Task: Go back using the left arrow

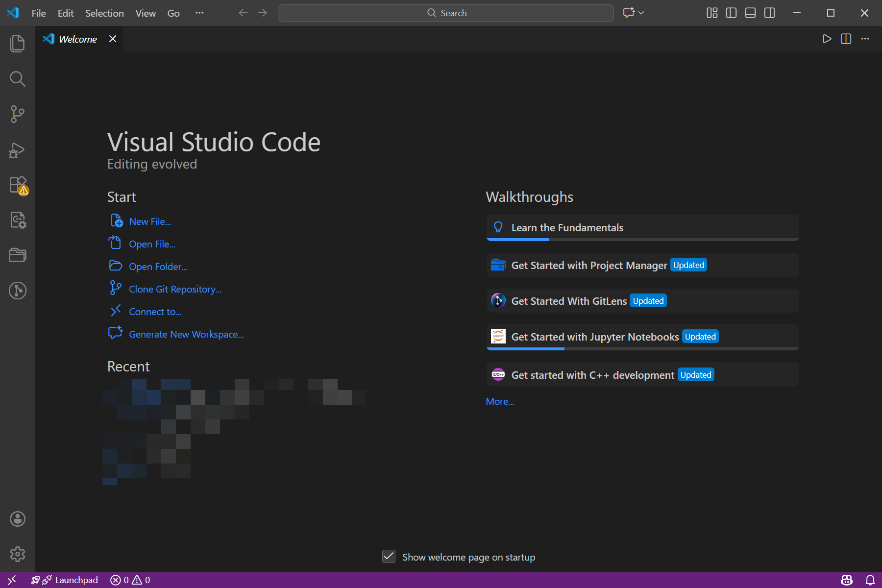Action: [243, 13]
